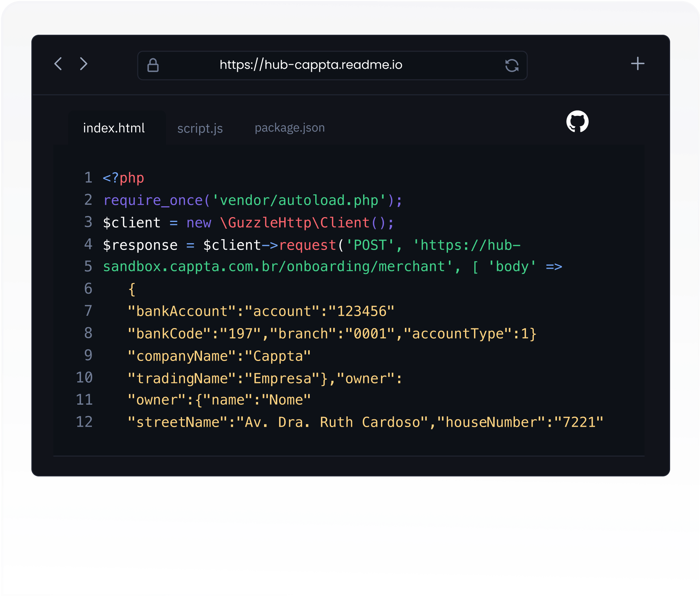
Task: Click the padlock security icon
Action: pyautogui.click(x=153, y=65)
